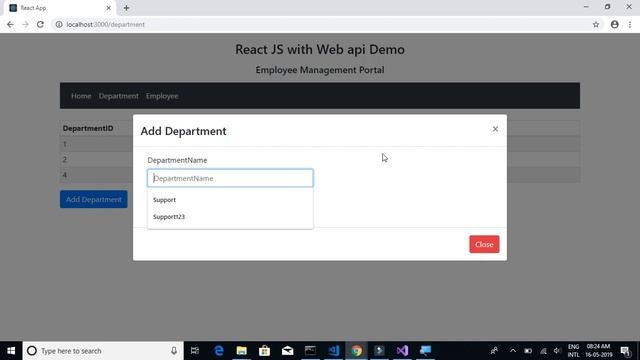Open Microsoft Store from taskbar

(x=264, y=351)
